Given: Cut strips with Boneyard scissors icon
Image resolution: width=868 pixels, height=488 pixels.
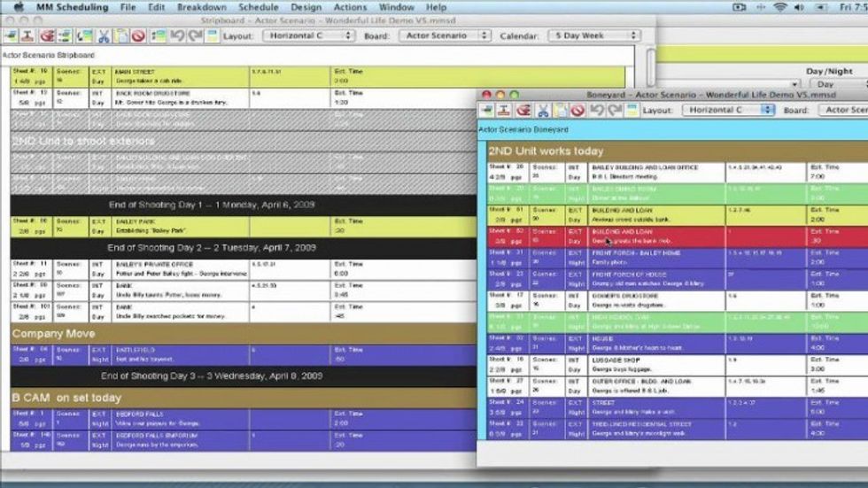Looking at the screenshot, I should [543, 110].
